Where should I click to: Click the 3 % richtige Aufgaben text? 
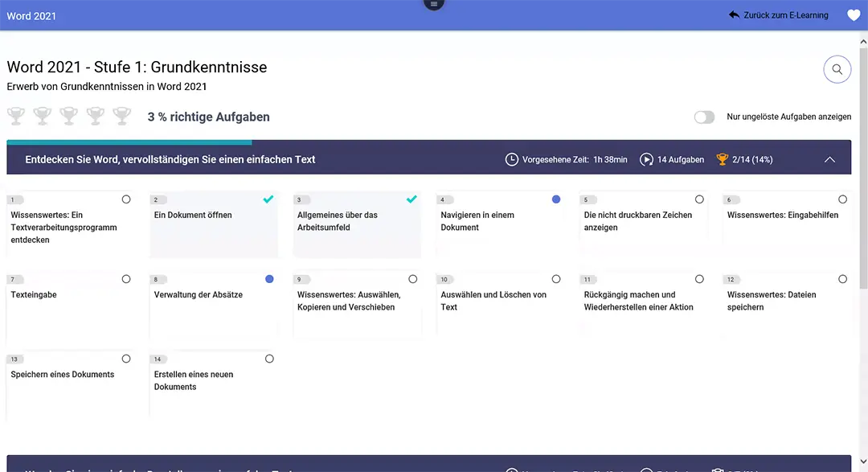click(208, 117)
